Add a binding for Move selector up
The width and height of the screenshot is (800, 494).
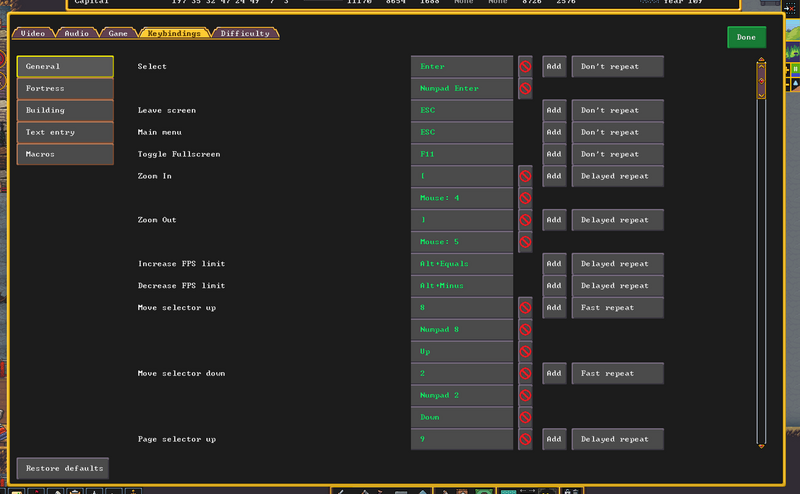coord(554,308)
